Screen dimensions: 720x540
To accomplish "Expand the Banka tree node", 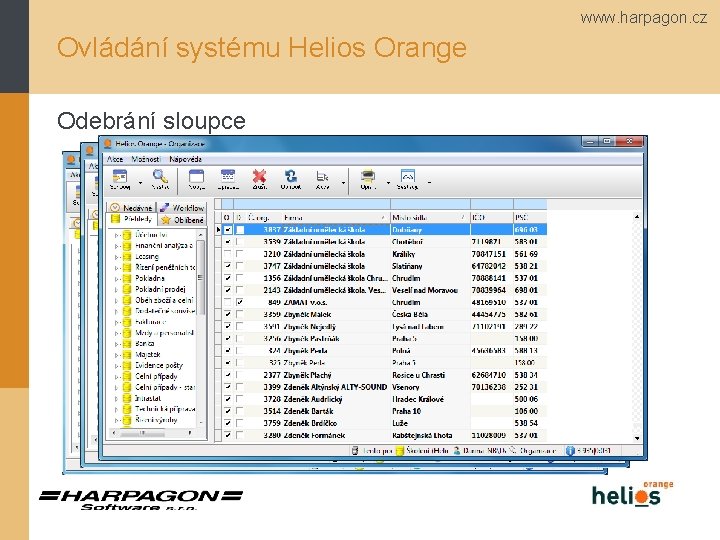I will click(117, 344).
